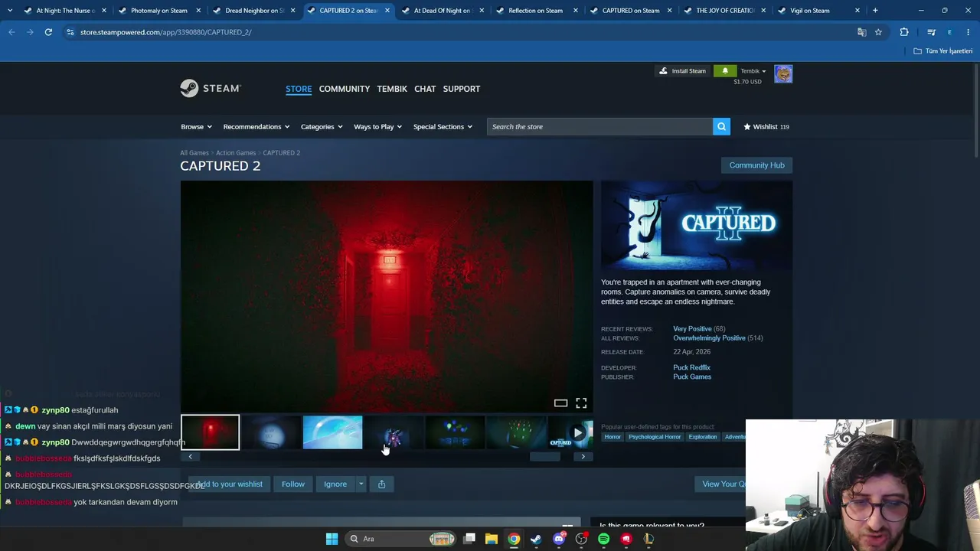Screen dimensions: 980x551
Task: Switch to the Photomaly on Steam tab
Action: (x=158, y=11)
